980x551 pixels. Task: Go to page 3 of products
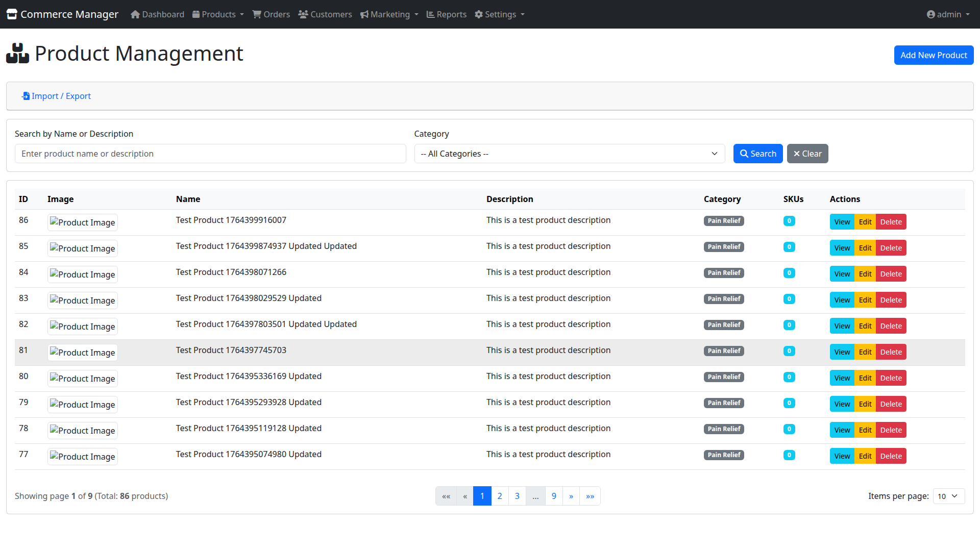pos(517,495)
